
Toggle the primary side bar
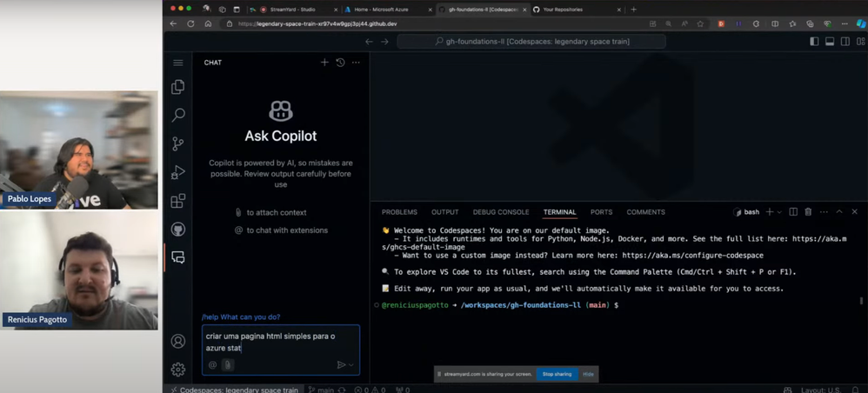pos(814,42)
